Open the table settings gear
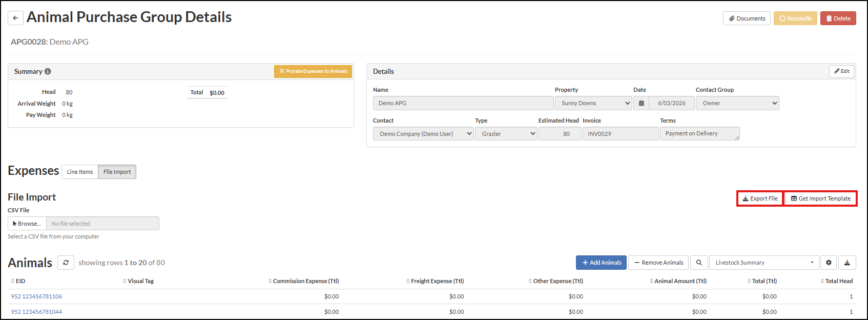This screenshot has height=320, width=868. click(x=829, y=263)
